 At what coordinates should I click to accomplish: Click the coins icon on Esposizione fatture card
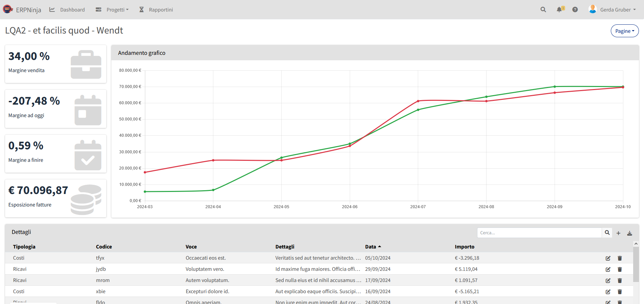click(x=86, y=199)
